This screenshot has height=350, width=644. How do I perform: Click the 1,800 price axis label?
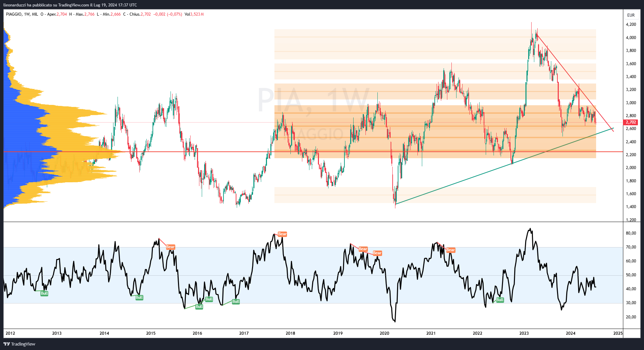tap(631, 181)
